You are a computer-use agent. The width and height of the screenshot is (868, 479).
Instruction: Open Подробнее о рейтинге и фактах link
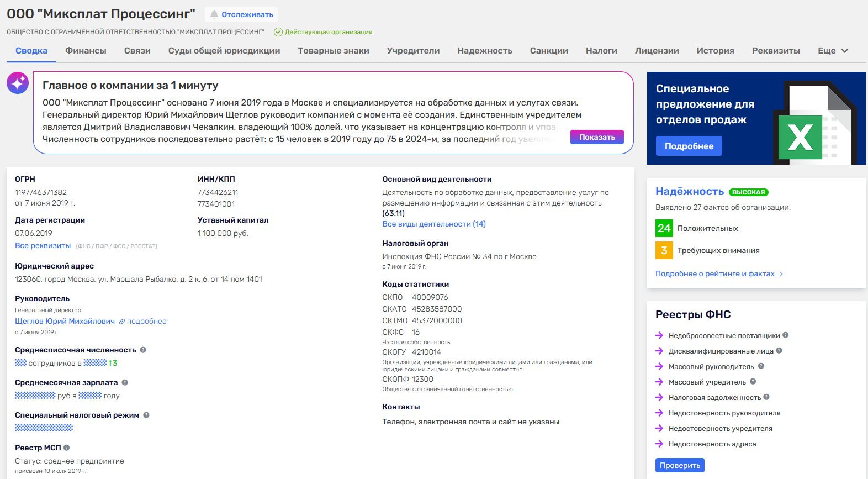pos(715,273)
